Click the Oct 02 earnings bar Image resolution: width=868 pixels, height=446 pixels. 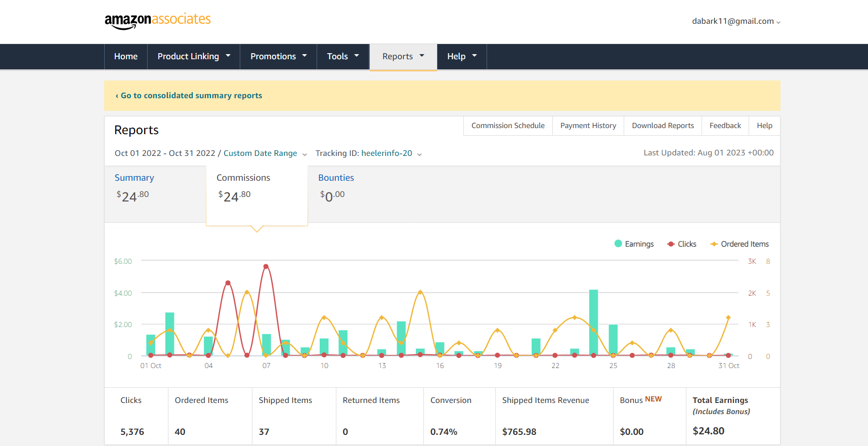click(169, 334)
